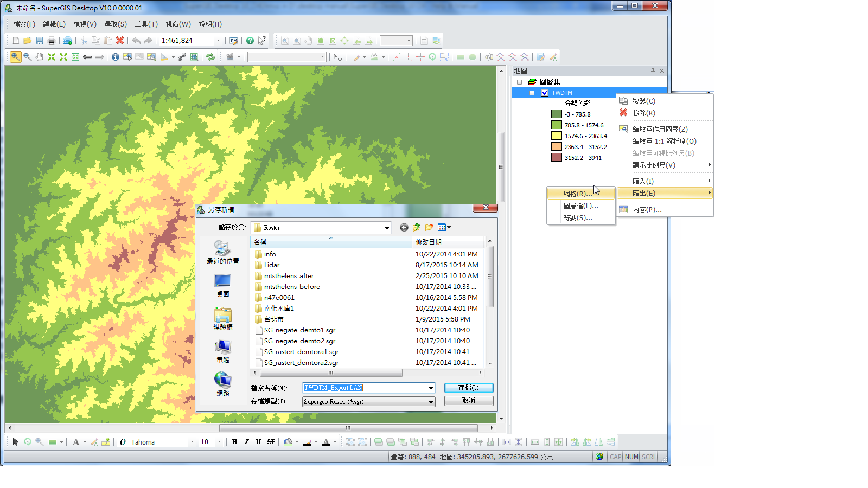Click the Hyperlink chain icon
Image resolution: width=868 pixels, height=488 pixels.
pos(182,57)
